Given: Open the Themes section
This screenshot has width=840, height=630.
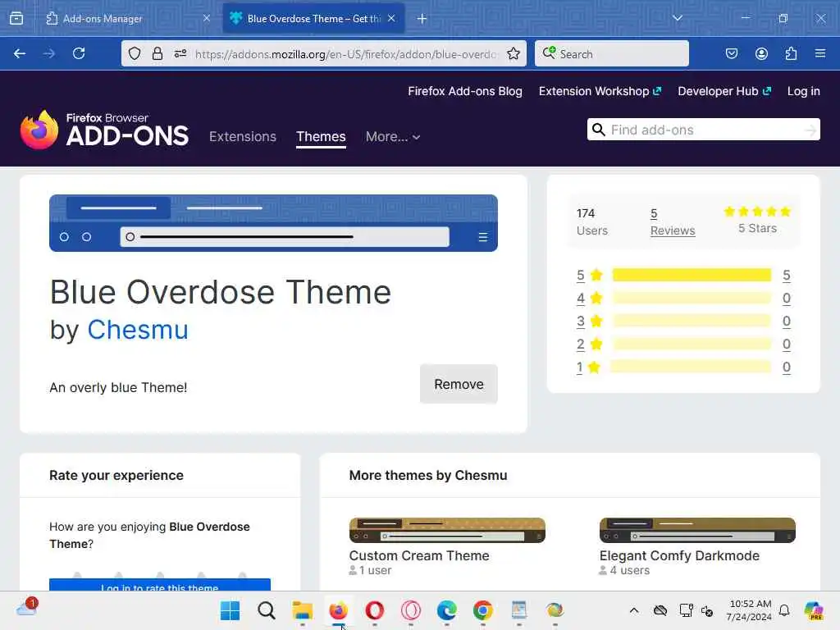Looking at the screenshot, I should point(321,137).
